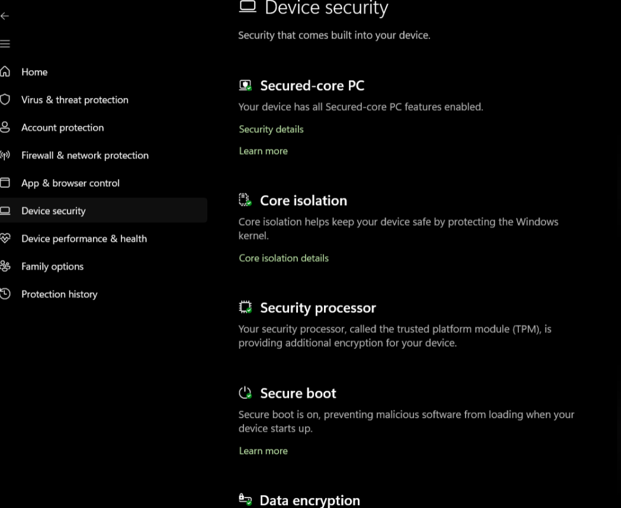Open the Security details link
Viewport: 621px width, 508px height.
[x=271, y=129]
